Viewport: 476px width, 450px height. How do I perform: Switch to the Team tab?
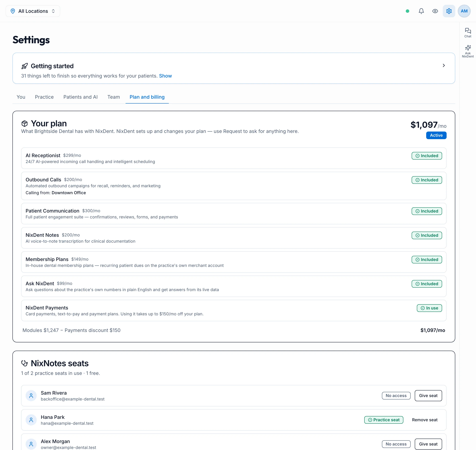[x=114, y=97]
